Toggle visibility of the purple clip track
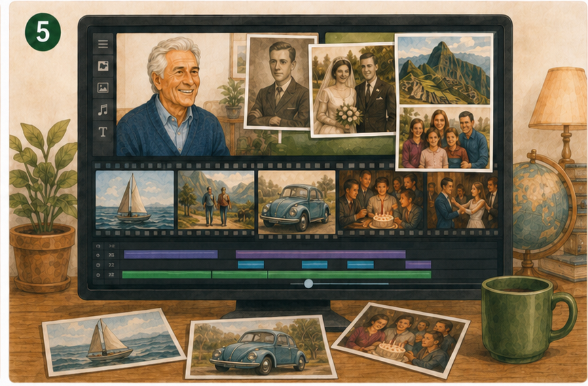588x386 pixels. (x=98, y=255)
